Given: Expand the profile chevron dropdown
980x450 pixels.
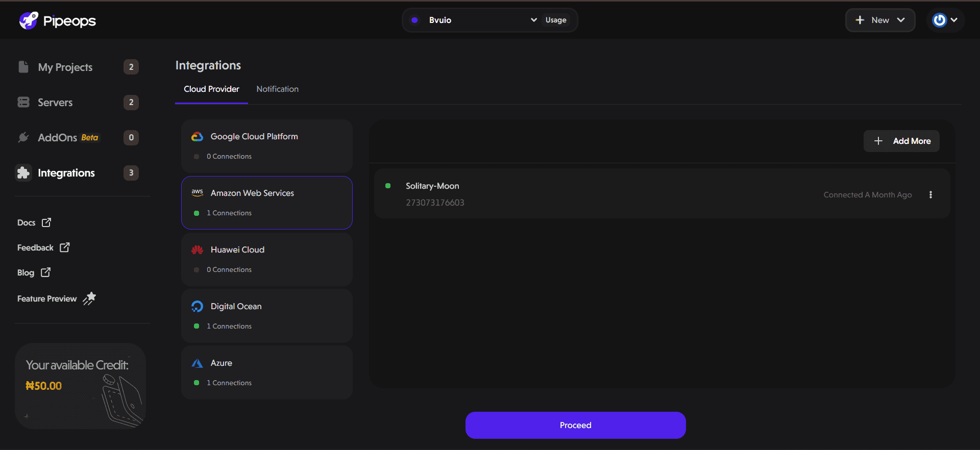Looking at the screenshot, I should (954, 20).
